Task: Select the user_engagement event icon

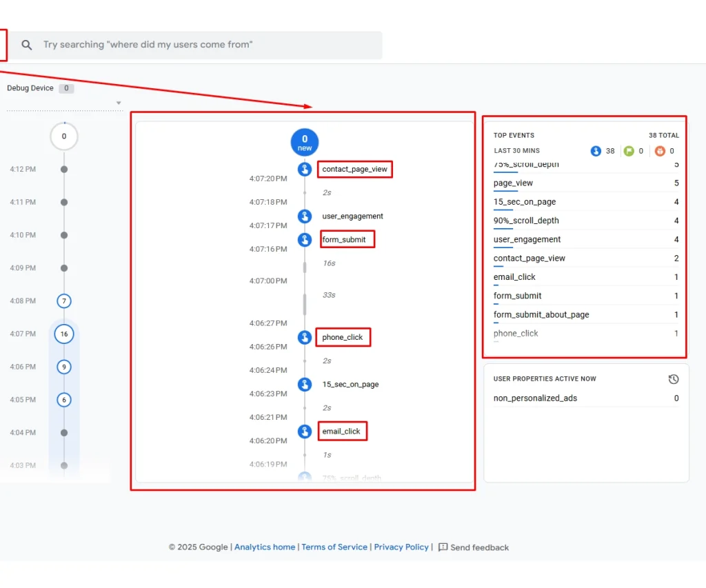Action: point(304,216)
